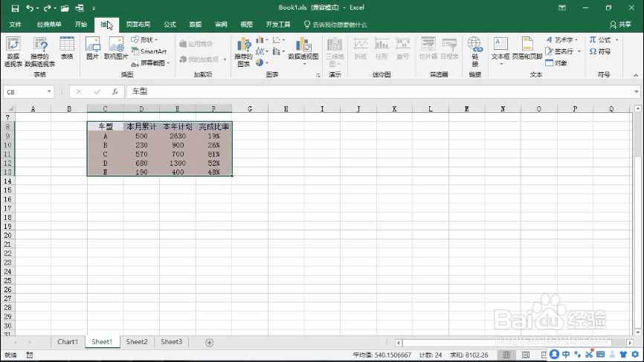This screenshot has height=362, width=644.
Task: Open a file using the folder icon
Action: [x=65, y=7]
